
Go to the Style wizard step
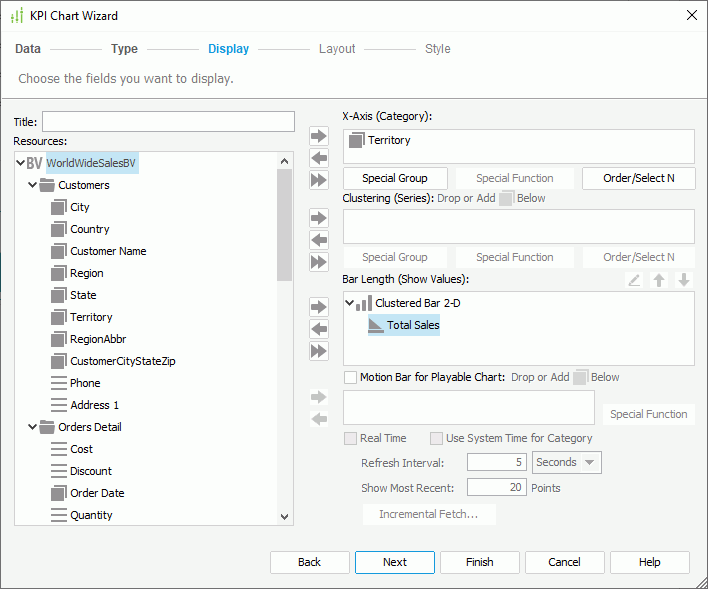[x=438, y=49]
